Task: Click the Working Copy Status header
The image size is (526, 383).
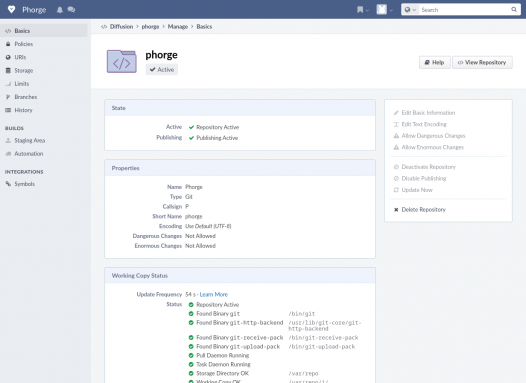Action: [240, 276]
